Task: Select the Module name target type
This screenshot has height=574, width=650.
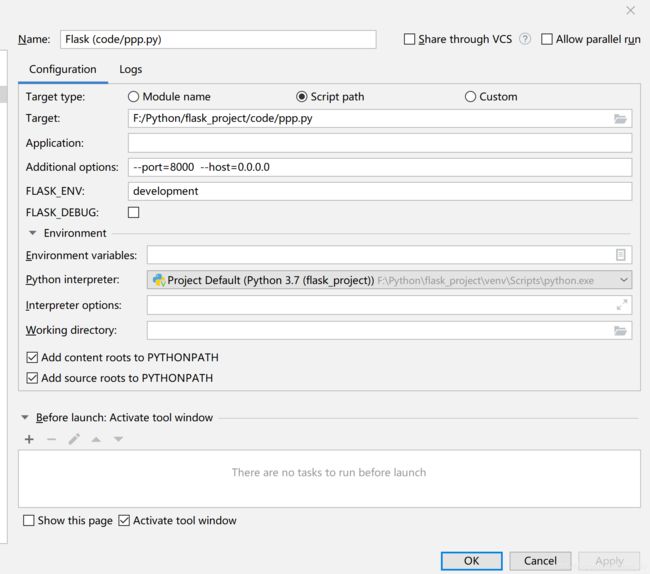Action: tap(134, 97)
